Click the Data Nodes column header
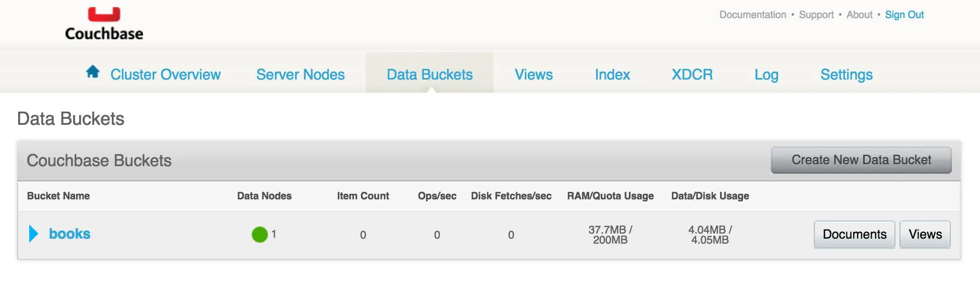 264,196
